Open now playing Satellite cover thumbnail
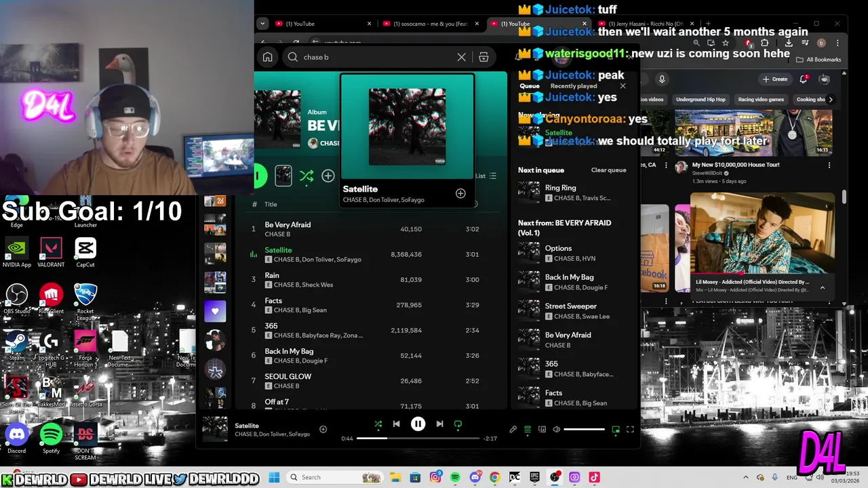 [x=215, y=429]
